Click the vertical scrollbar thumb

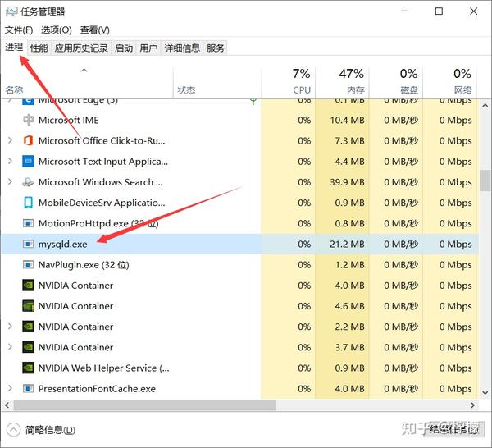click(485, 181)
